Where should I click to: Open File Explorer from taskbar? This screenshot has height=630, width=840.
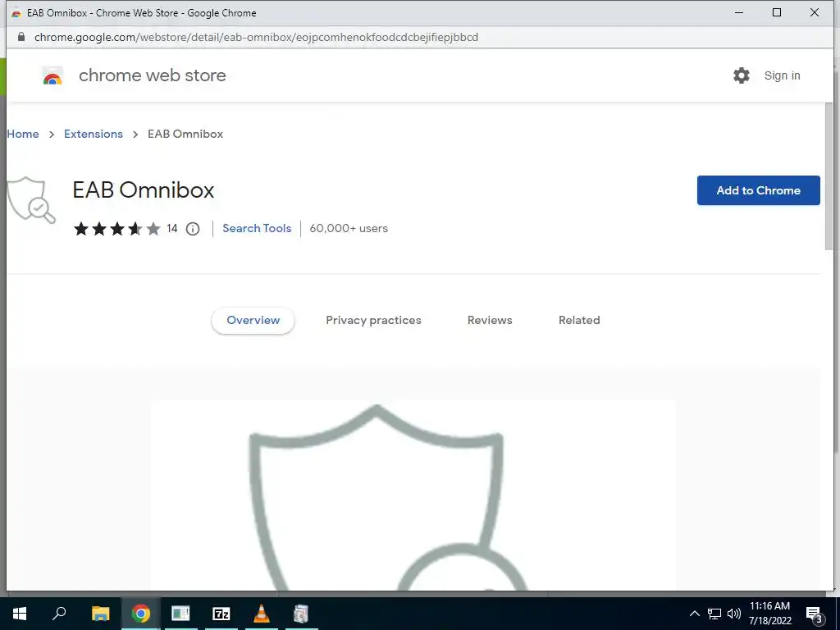click(100, 614)
